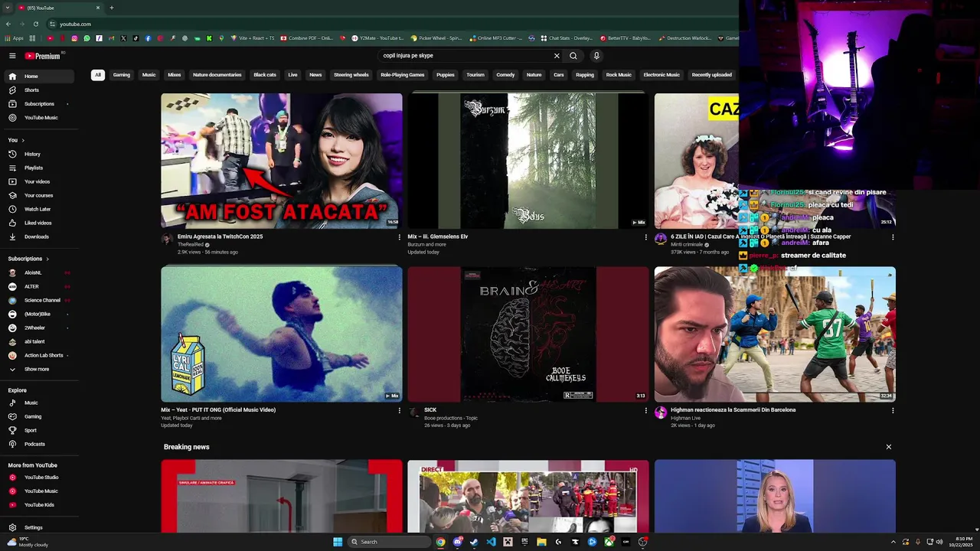Open Liked videos in the sidebar

pos(38,223)
